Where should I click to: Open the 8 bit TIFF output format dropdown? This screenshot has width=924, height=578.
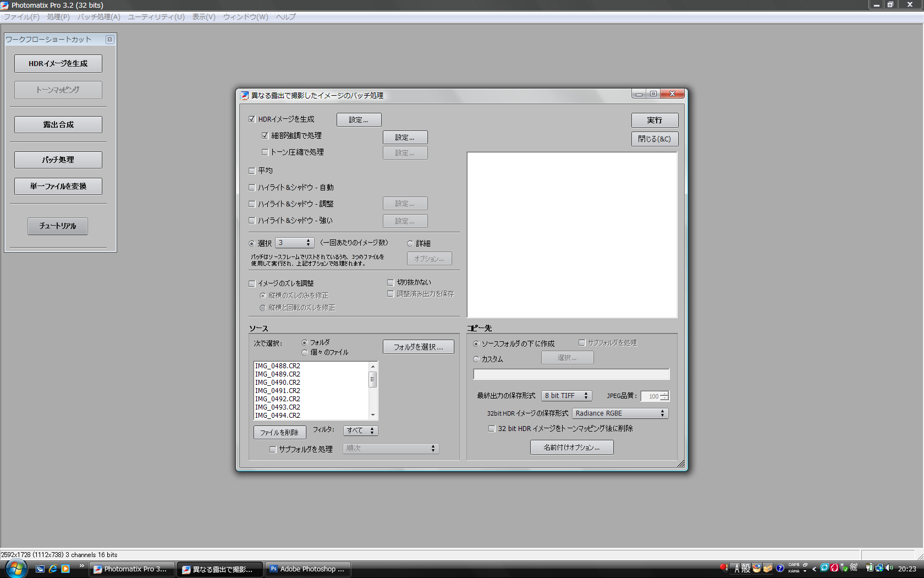coord(566,396)
